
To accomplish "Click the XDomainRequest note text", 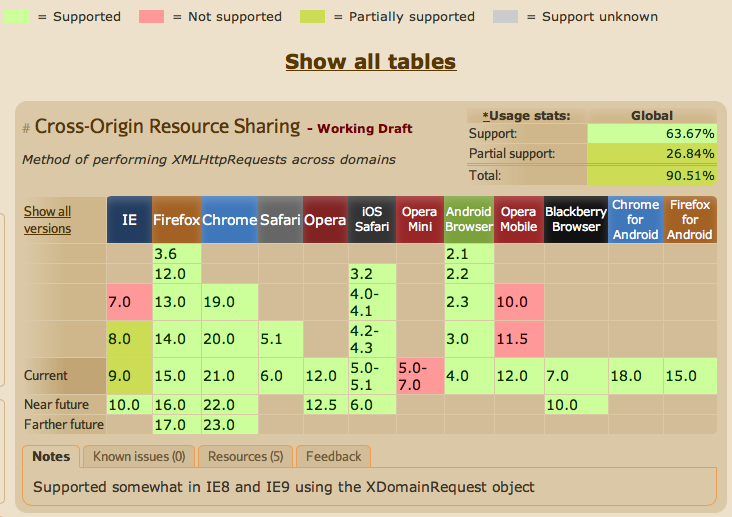I will (x=284, y=487).
